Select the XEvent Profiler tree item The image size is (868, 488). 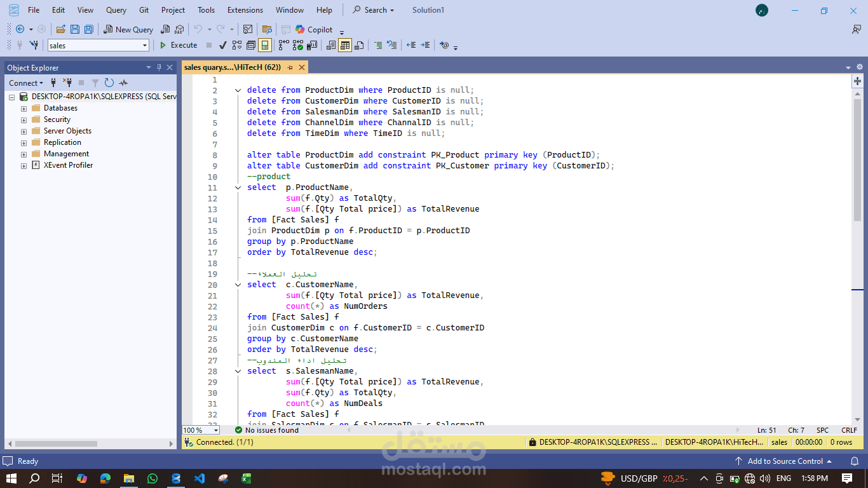(68, 165)
